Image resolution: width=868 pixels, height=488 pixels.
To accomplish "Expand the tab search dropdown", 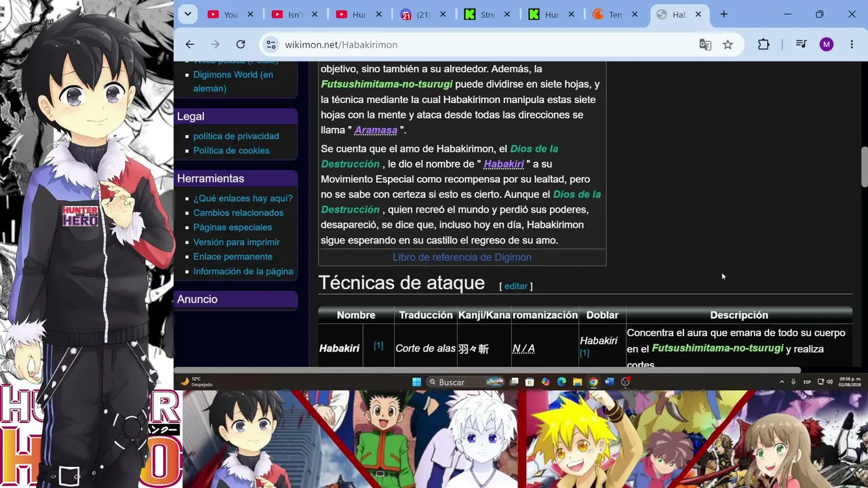I will point(187,14).
